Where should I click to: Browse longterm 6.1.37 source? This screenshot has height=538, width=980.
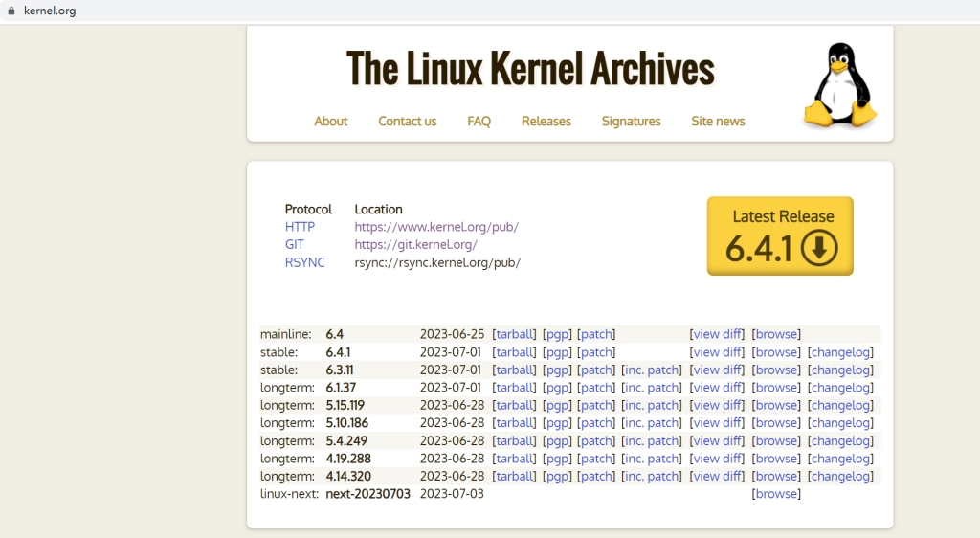point(776,388)
